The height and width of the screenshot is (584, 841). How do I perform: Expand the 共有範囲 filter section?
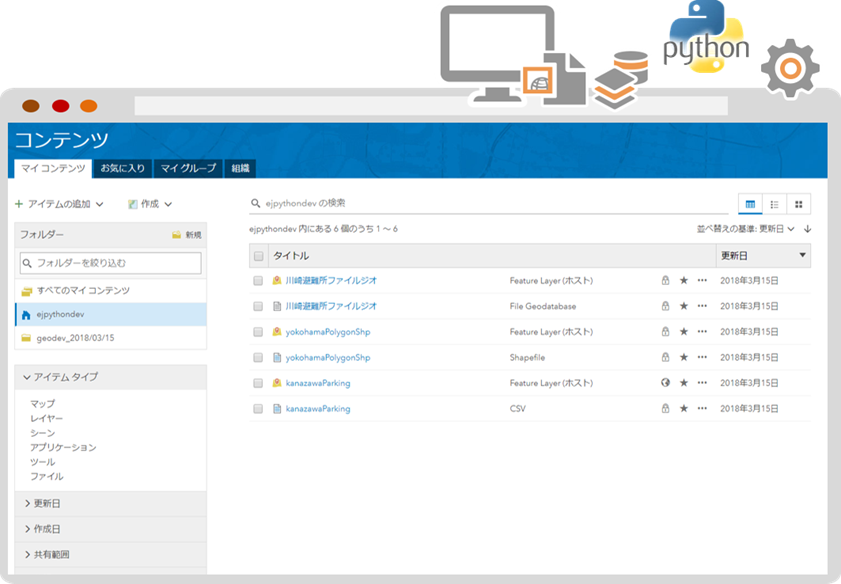coord(111,555)
